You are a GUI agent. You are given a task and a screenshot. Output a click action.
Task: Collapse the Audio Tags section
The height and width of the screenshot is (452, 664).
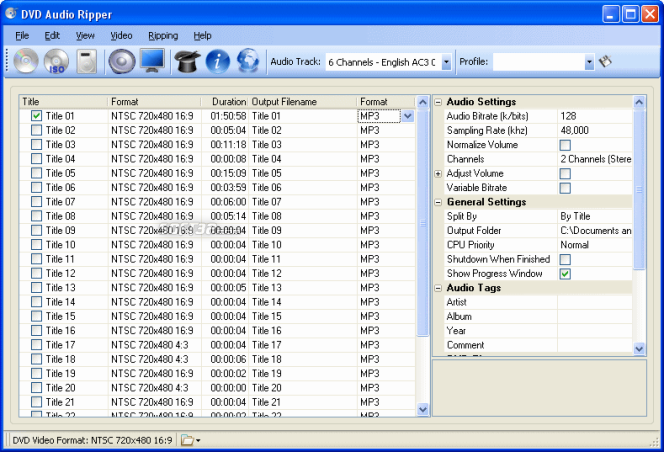pos(438,288)
